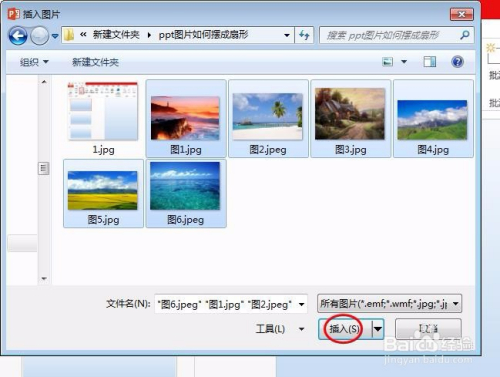The image size is (500, 377).
Task: Click the cancel button beside 插入
Action: click(428, 329)
